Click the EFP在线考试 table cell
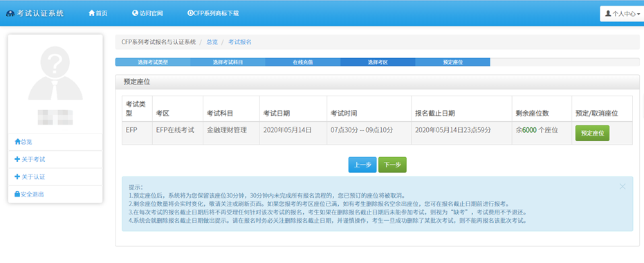 coord(177,133)
